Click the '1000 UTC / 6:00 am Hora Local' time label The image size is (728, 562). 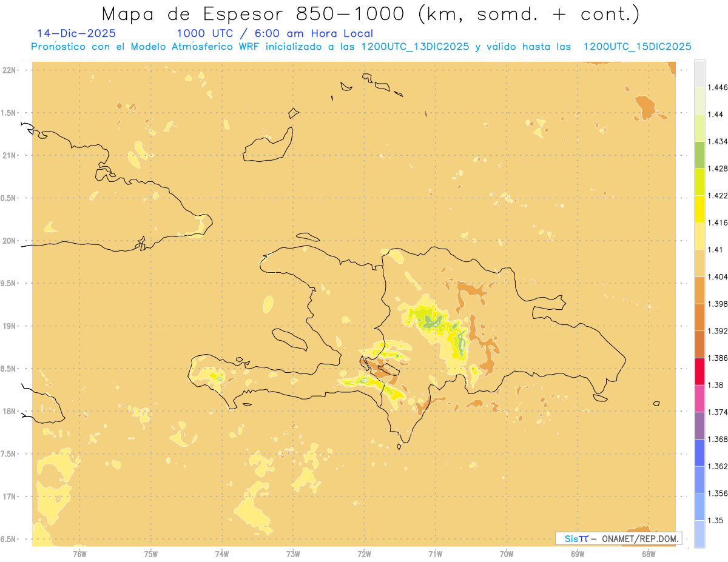click(275, 33)
